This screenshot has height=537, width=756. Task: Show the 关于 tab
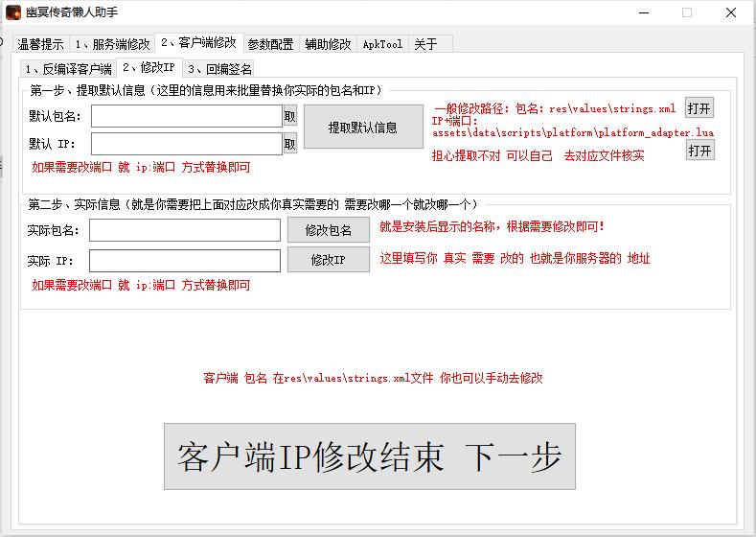tap(425, 44)
